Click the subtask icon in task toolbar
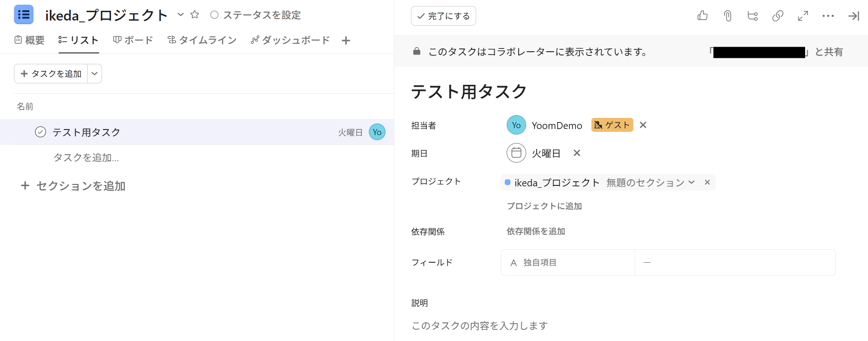Viewport: 868px width, 341px height. click(753, 16)
